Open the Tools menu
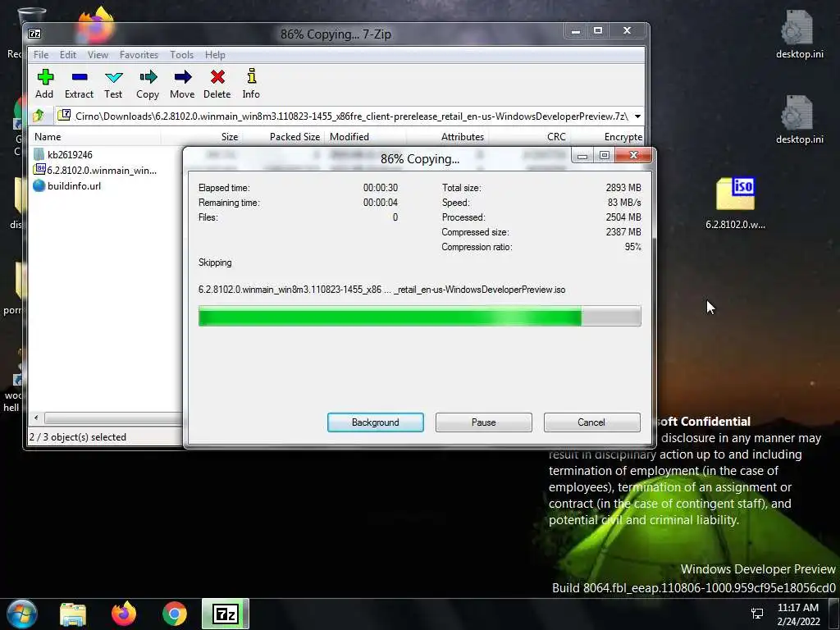Screen dimensions: 840x630 [181, 55]
